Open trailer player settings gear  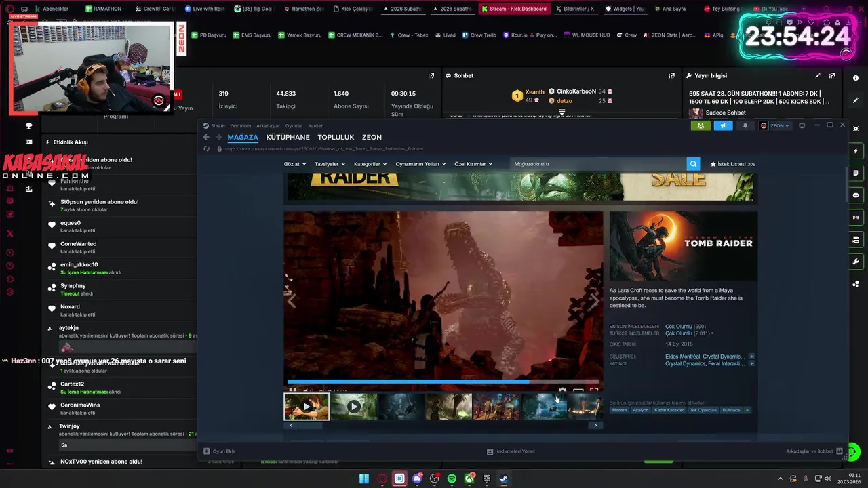tap(562, 390)
